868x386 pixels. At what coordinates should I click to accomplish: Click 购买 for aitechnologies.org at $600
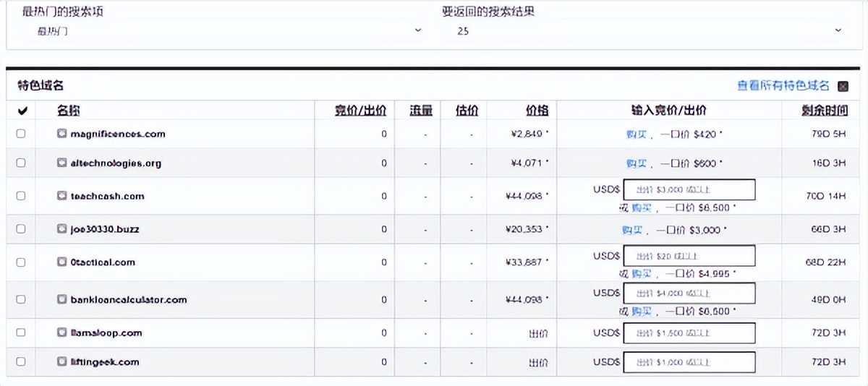click(637, 163)
